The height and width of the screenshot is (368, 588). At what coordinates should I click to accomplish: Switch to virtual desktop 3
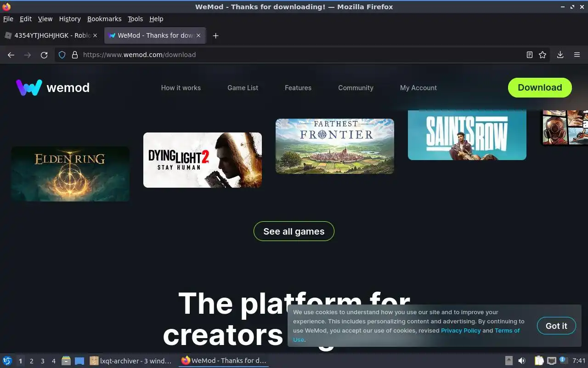[42, 361]
